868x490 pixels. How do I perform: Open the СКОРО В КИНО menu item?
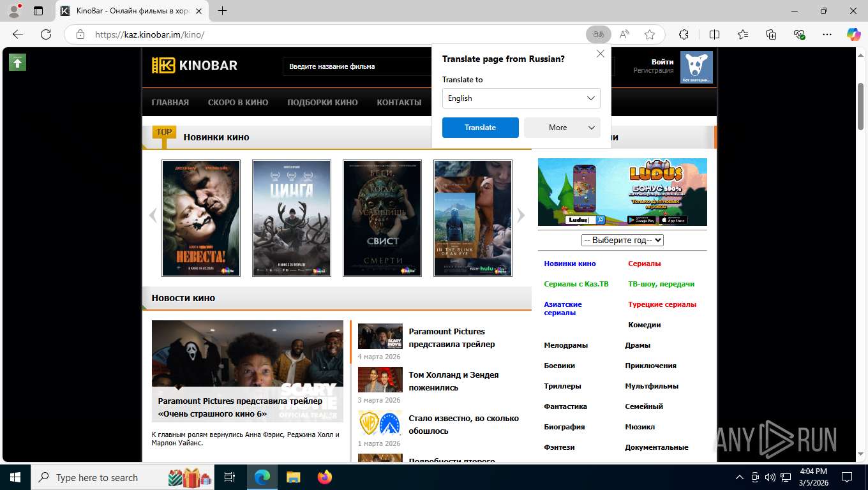pos(238,102)
